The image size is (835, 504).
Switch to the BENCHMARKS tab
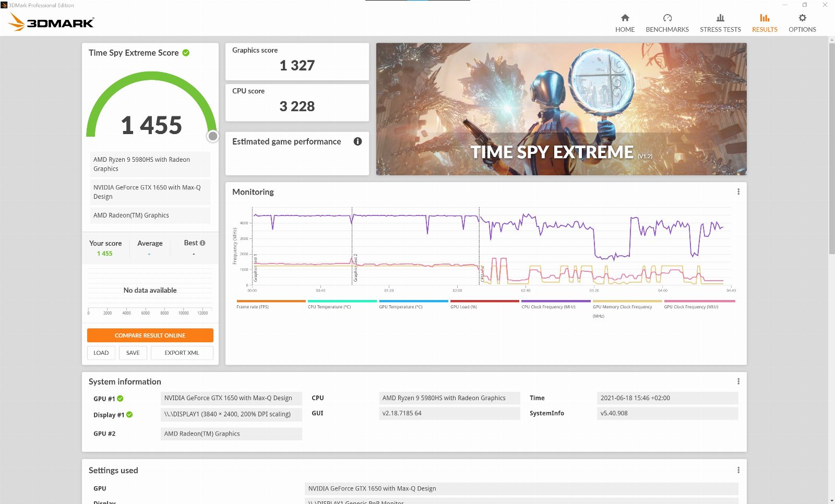tap(667, 23)
